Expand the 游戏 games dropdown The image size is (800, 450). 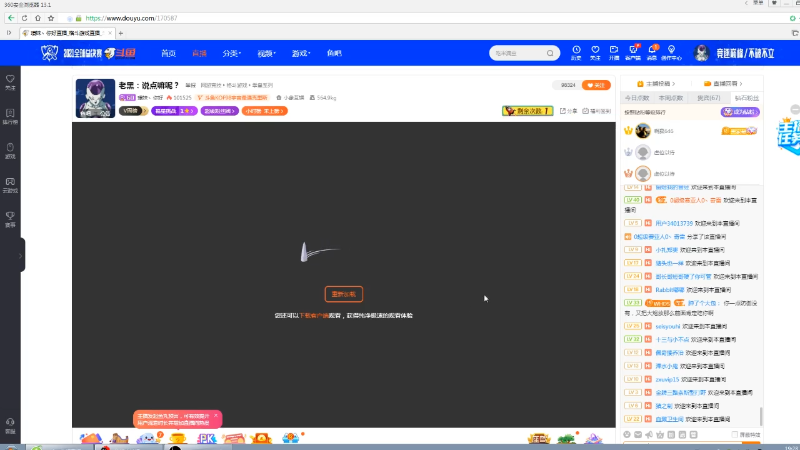click(301, 53)
